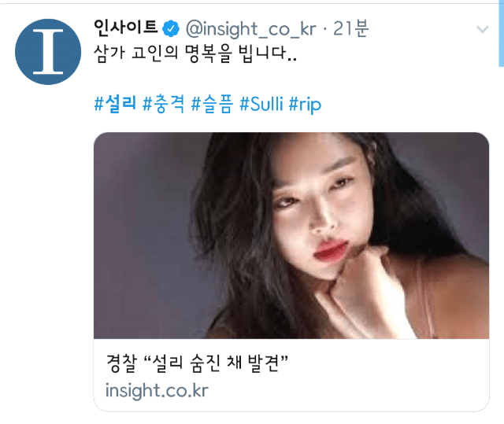The image size is (504, 424).
Task: Open the #Sulli hashtag
Action: 261,104
